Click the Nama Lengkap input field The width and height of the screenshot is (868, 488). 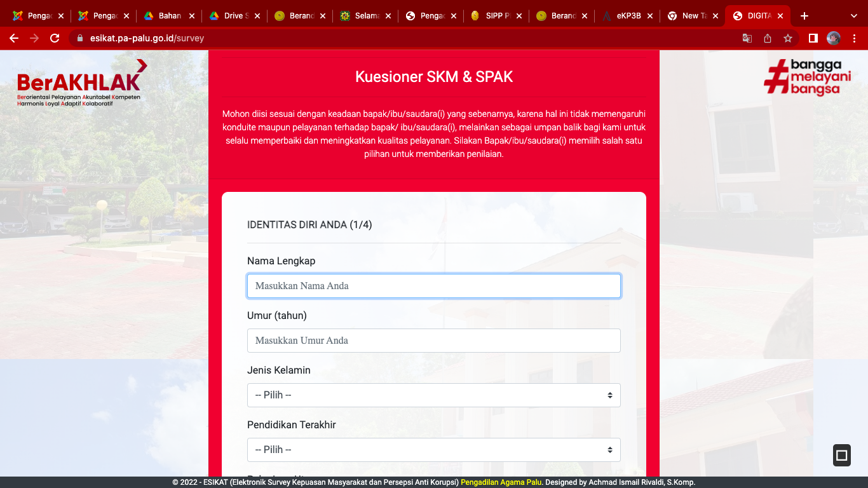[433, 286]
